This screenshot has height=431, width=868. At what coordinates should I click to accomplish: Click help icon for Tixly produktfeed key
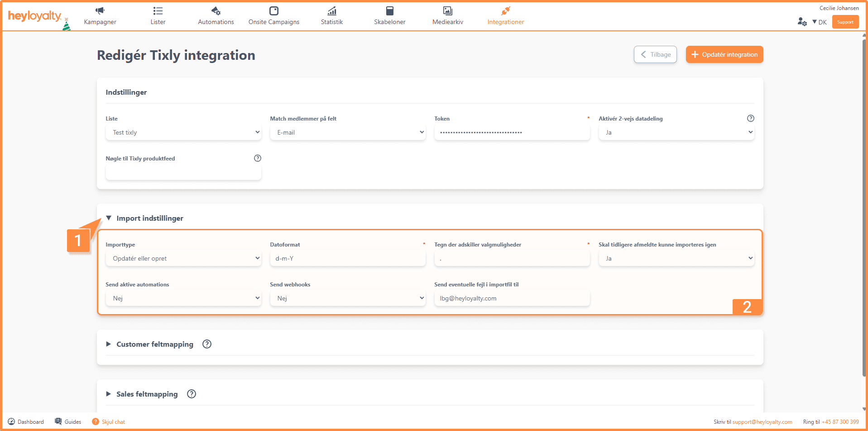tap(258, 158)
